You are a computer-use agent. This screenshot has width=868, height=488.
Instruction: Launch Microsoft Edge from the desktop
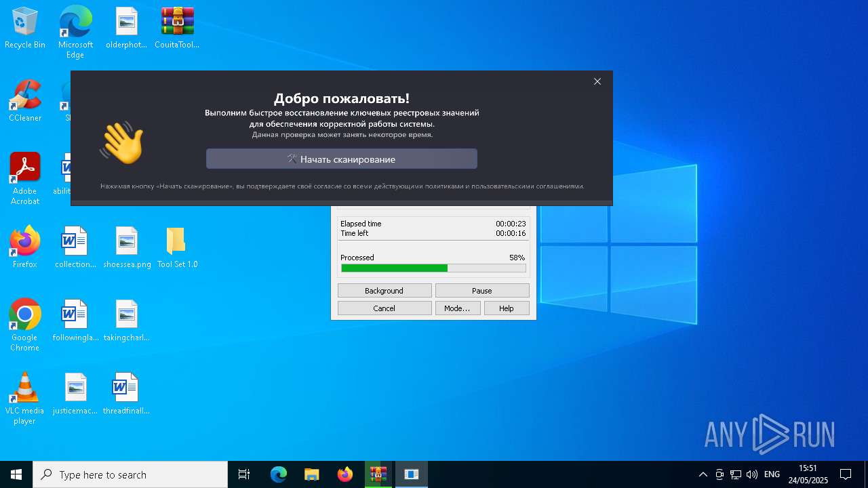[x=75, y=32]
